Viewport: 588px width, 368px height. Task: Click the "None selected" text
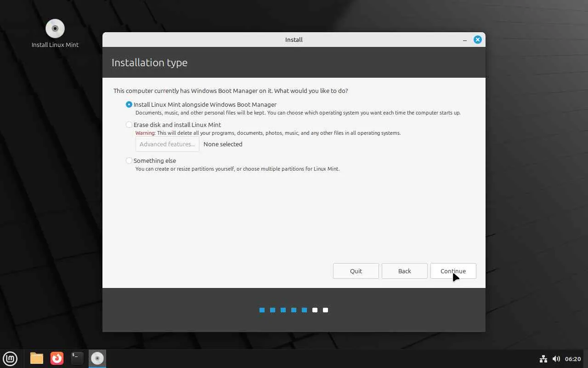click(223, 144)
